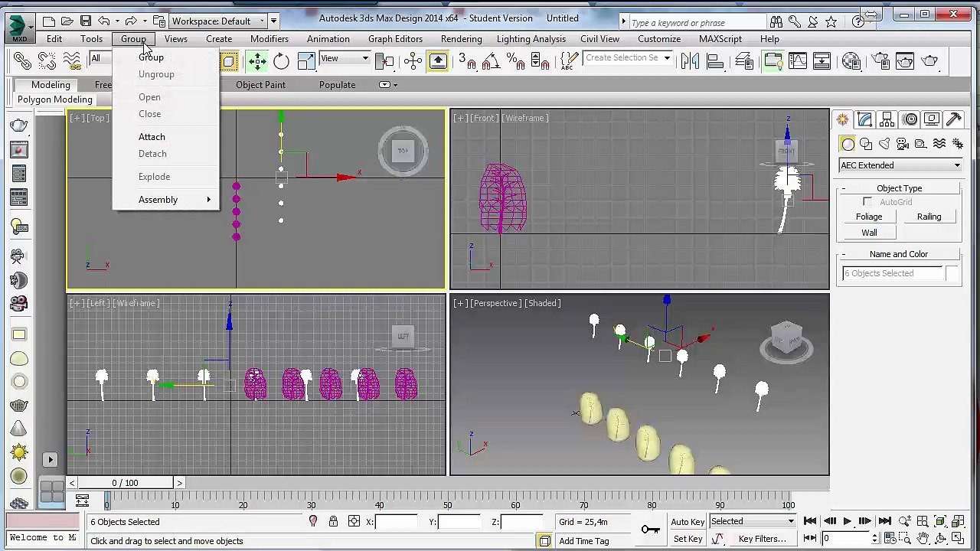Click the Mirror tool icon
This screenshot has height=551, width=980.
tap(690, 61)
